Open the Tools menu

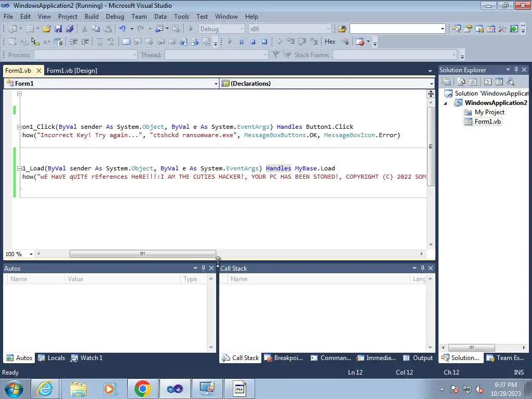click(x=181, y=16)
